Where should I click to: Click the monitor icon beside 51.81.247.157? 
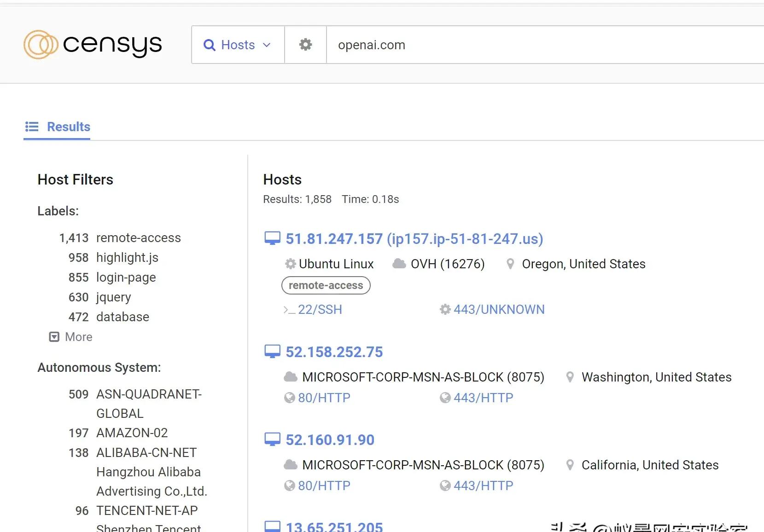tap(272, 238)
